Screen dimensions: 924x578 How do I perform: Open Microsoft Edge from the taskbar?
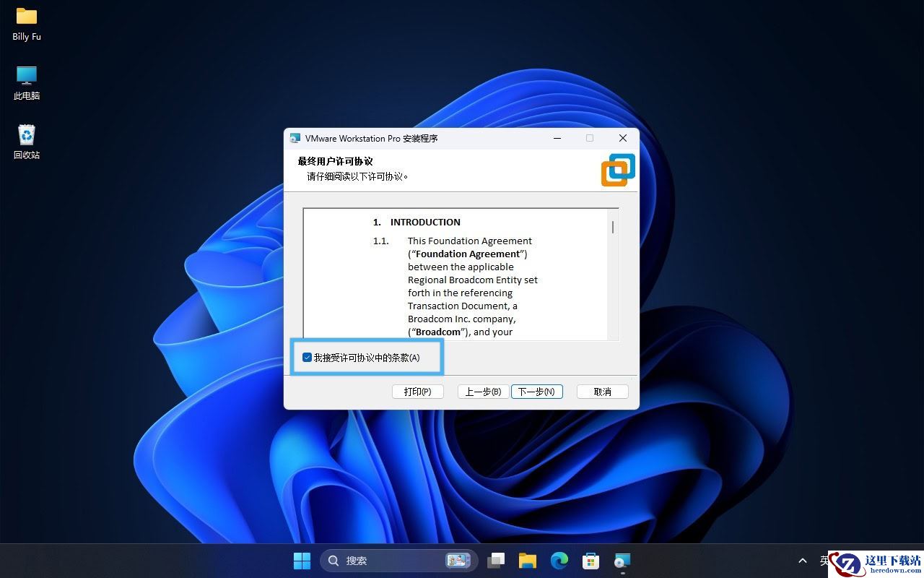click(559, 561)
